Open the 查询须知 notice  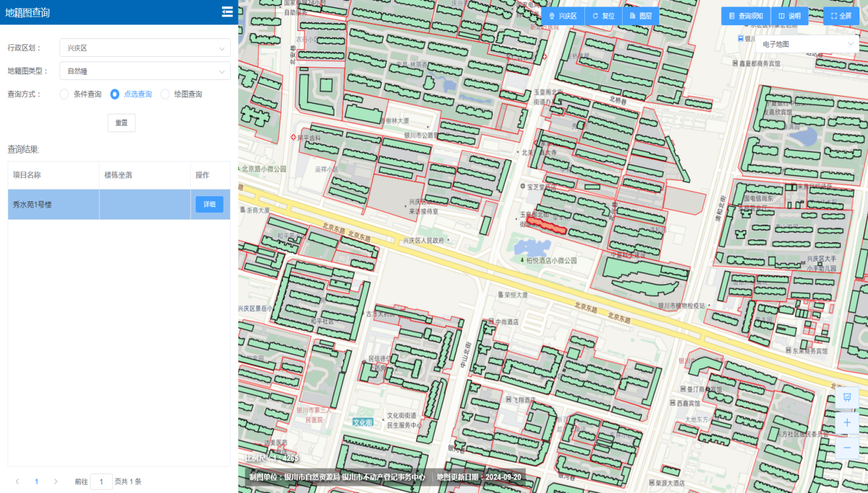pos(746,16)
